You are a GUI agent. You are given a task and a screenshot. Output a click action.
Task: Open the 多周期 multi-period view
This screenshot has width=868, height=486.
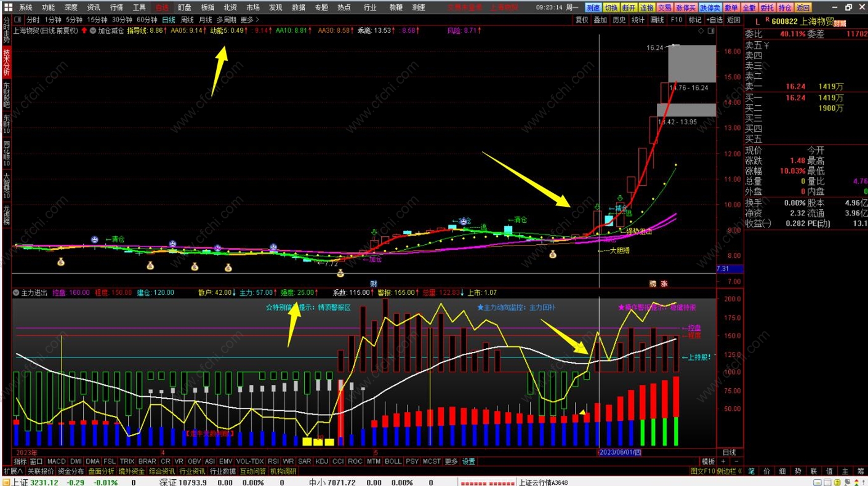coord(226,20)
